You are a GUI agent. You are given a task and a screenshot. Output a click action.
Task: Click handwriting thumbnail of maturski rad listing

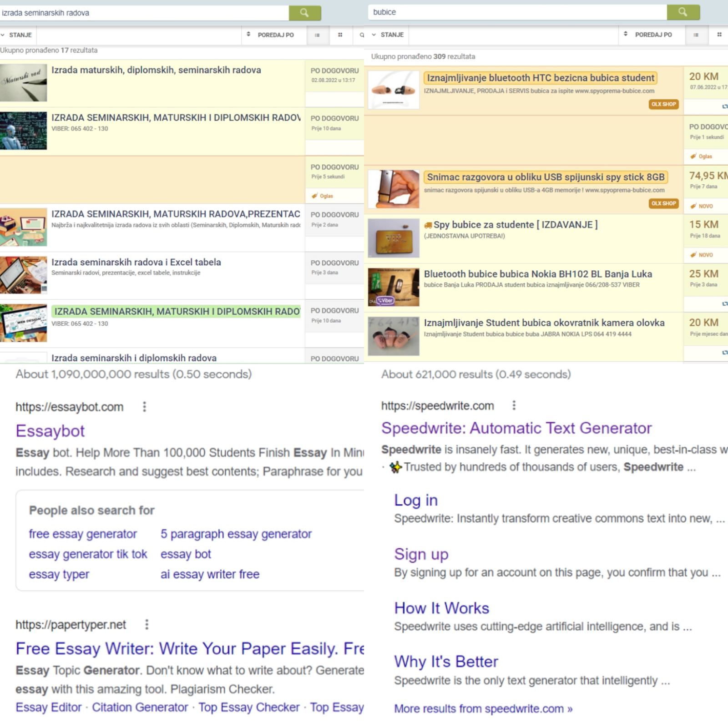pos(23,83)
